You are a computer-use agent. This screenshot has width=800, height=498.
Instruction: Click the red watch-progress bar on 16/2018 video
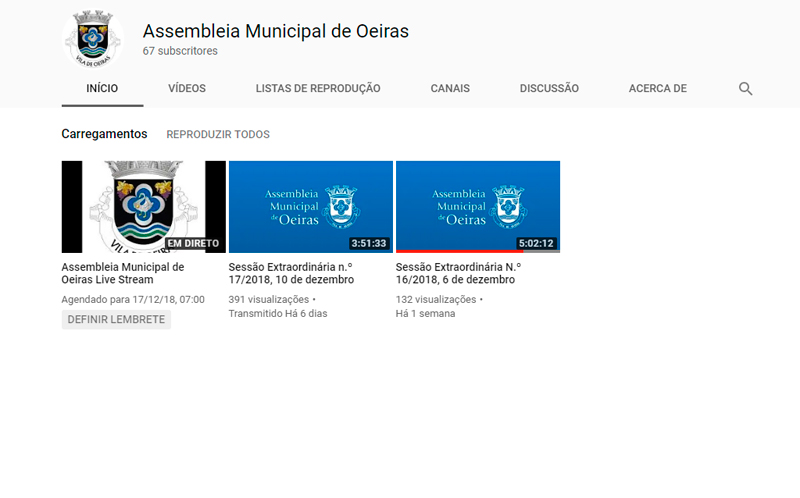(459, 251)
